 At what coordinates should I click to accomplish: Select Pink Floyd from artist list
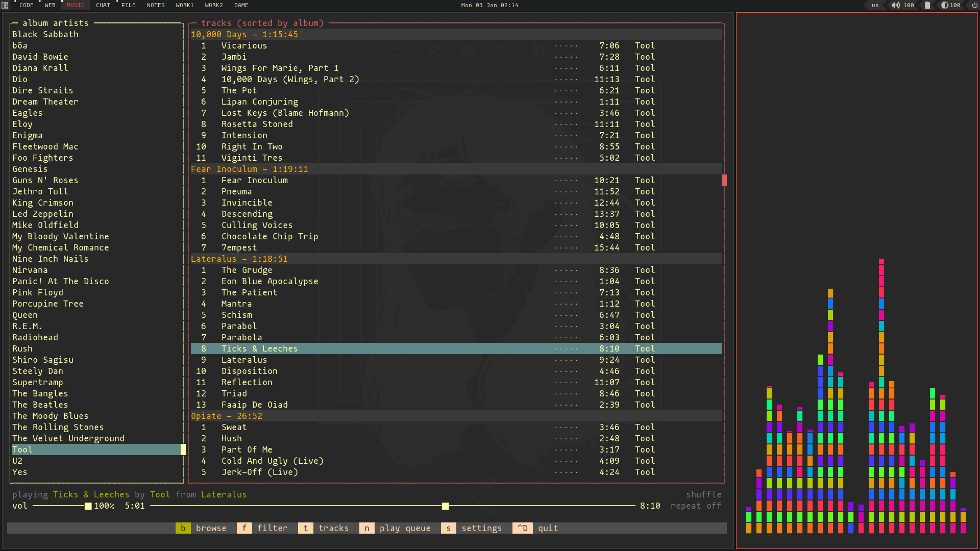38,292
